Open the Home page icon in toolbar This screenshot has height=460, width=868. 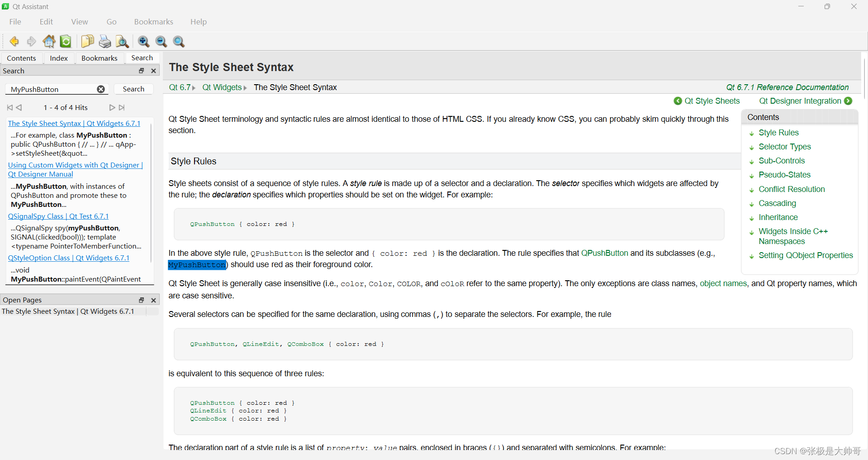tap(49, 42)
